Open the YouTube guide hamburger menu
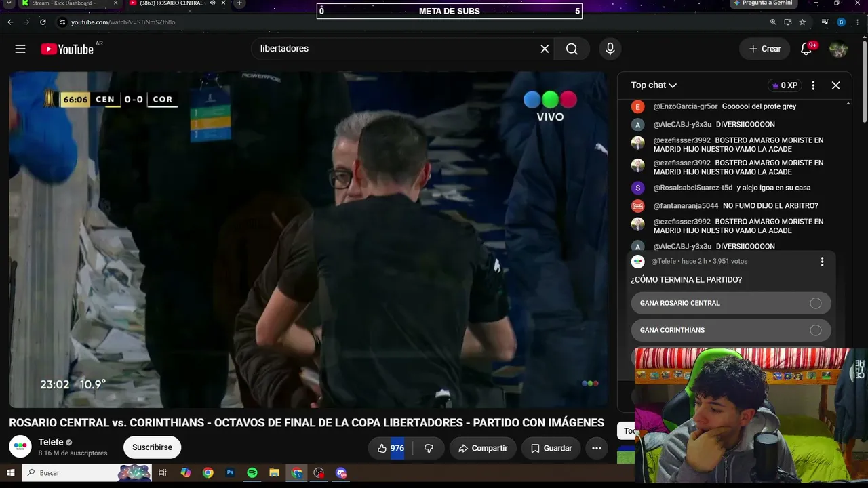The image size is (868, 488). click(20, 49)
